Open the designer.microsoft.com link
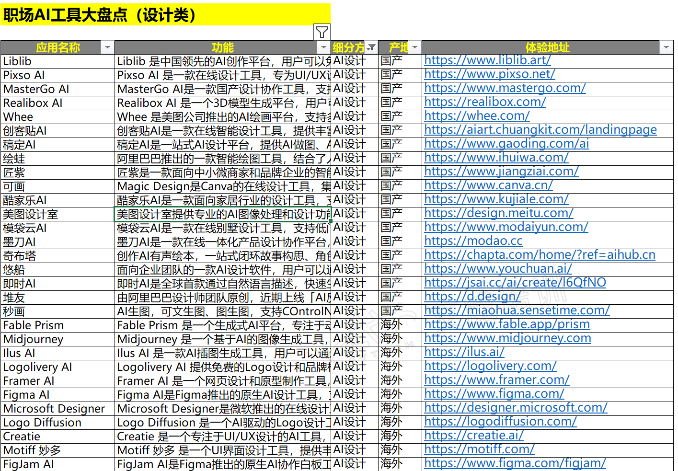This screenshot has height=471, width=678. pos(515,407)
